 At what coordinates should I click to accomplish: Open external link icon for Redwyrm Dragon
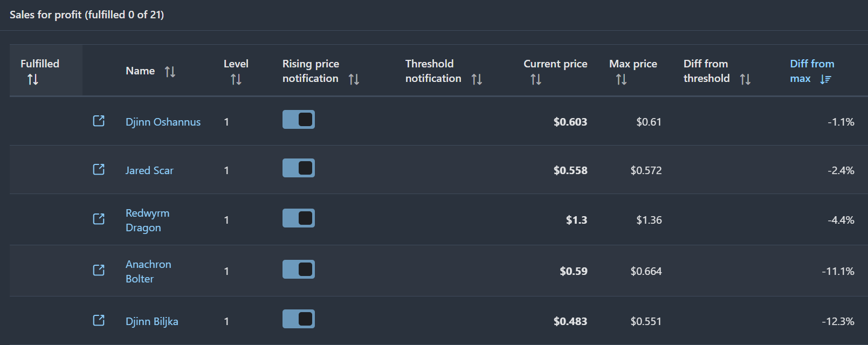99,219
